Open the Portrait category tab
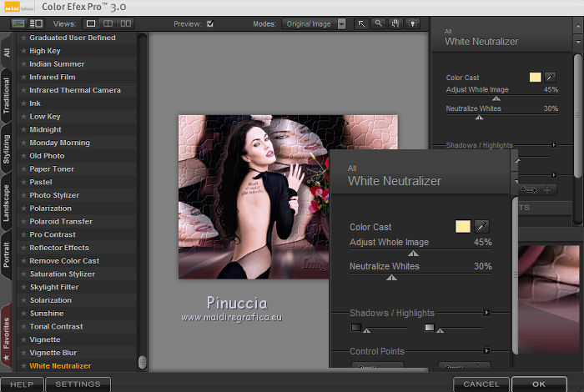 (x=7, y=251)
